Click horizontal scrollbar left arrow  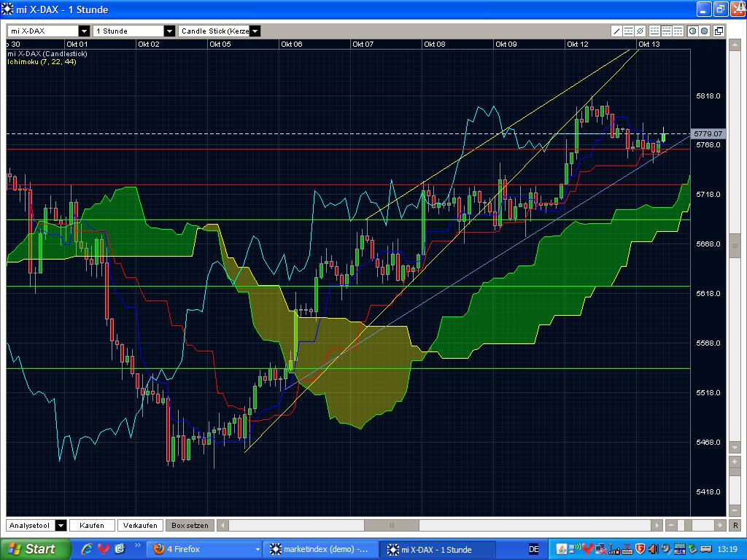pos(222,525)
